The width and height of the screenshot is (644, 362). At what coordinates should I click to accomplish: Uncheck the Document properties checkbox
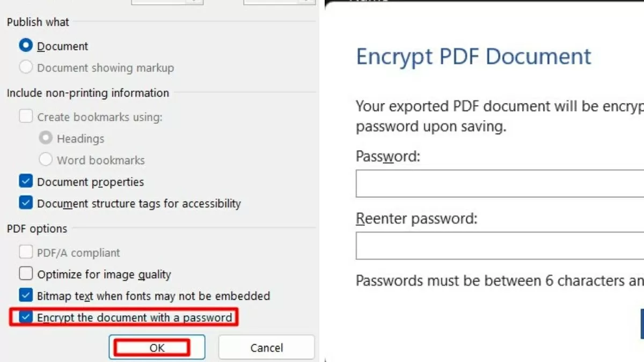(x=26, y=182)
